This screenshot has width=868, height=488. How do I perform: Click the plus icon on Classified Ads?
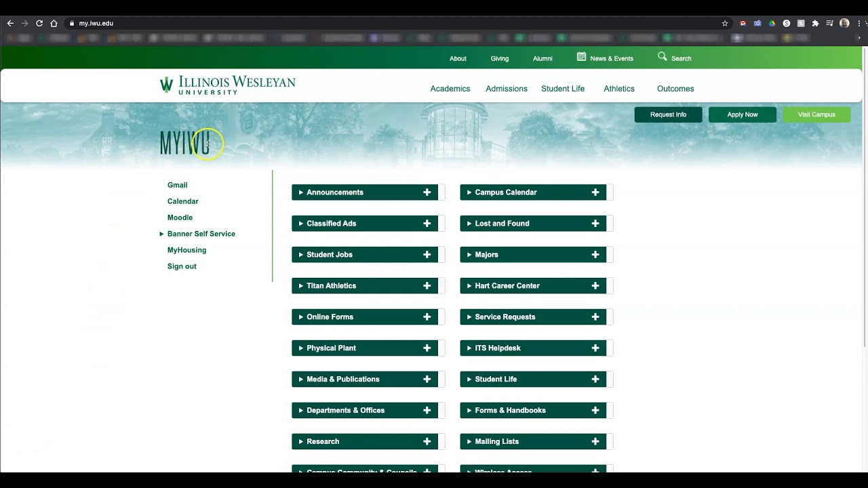[427, 224]
